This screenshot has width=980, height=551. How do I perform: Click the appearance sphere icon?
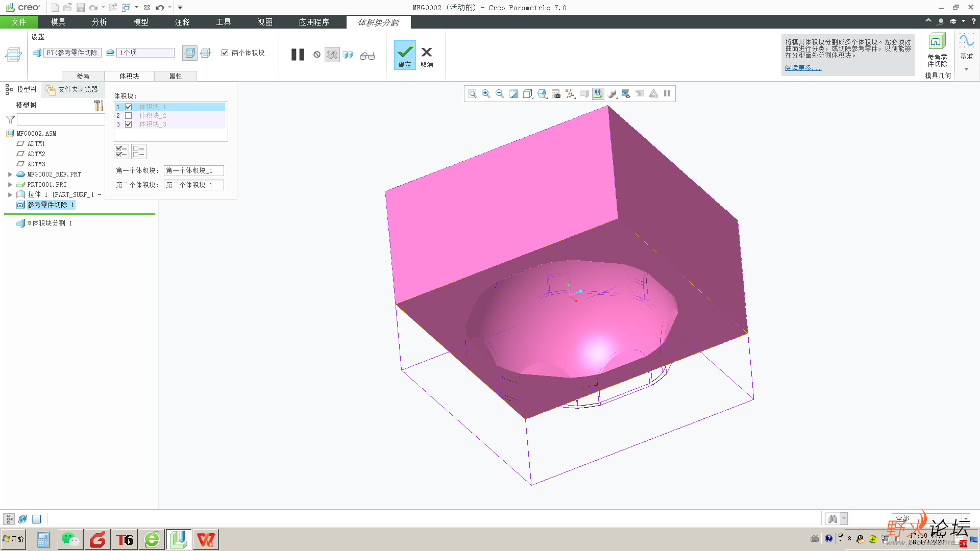(612, 94)
